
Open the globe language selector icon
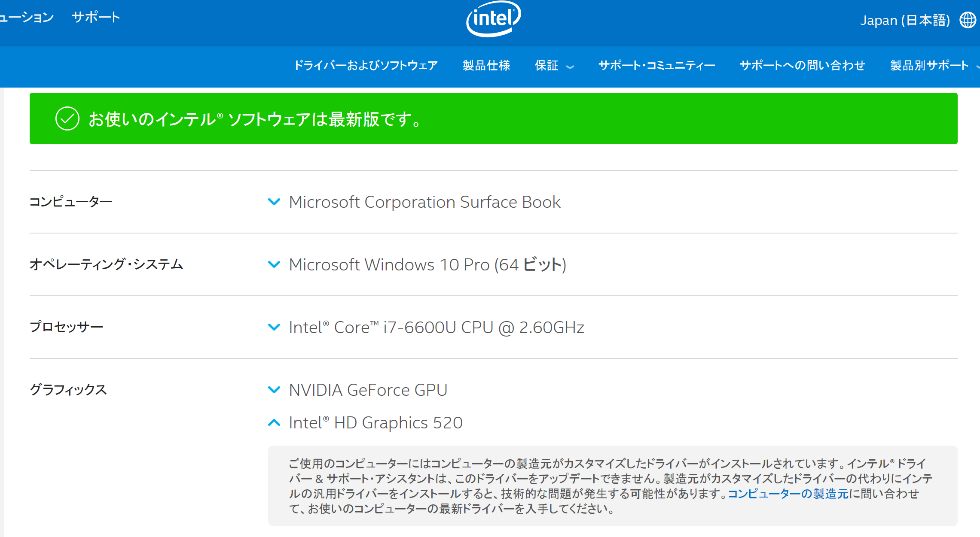coord(968,20)
